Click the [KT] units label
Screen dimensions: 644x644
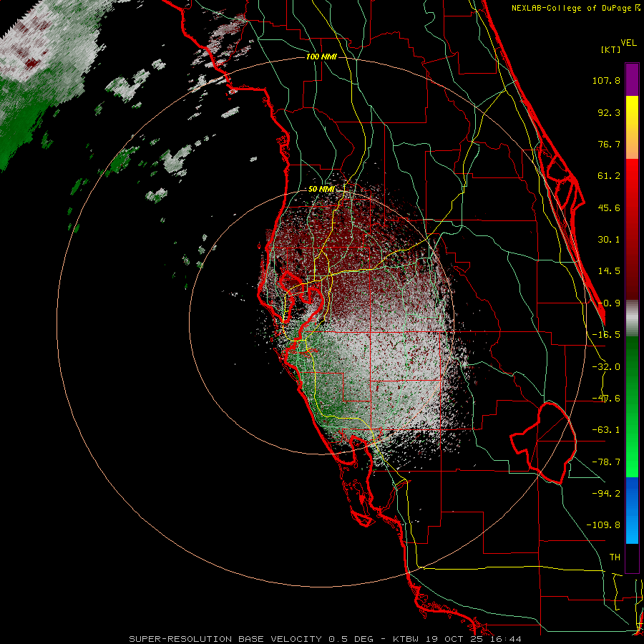click(610, 49)
